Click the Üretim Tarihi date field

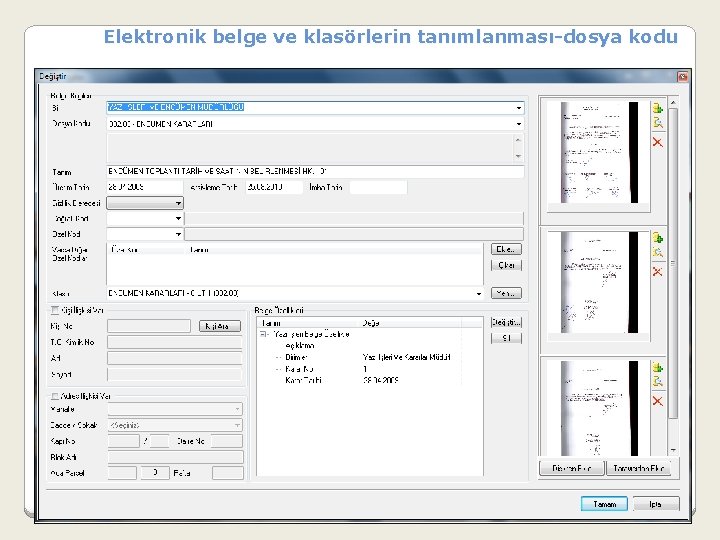pos(144,187)
